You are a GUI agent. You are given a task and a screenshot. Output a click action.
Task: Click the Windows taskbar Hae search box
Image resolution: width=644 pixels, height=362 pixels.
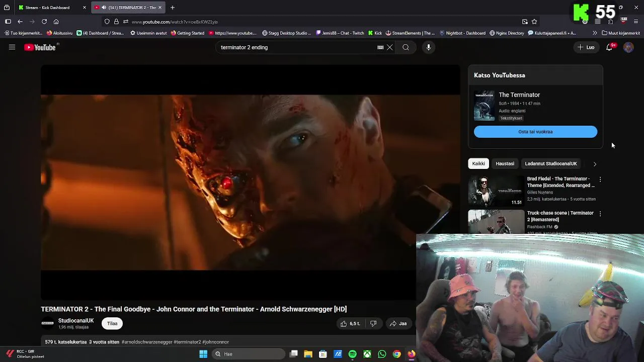(x=249, y=354)
